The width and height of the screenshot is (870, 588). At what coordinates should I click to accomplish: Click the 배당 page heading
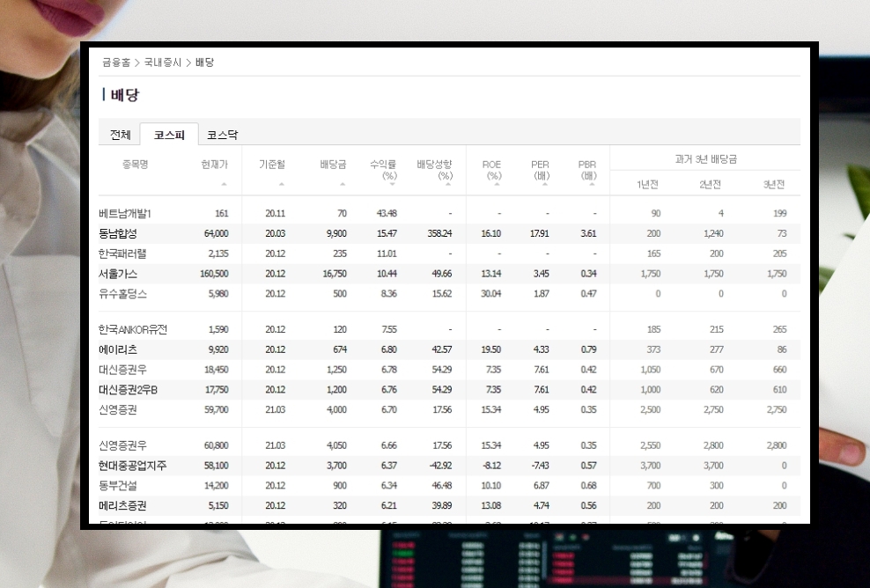point(125,95)
